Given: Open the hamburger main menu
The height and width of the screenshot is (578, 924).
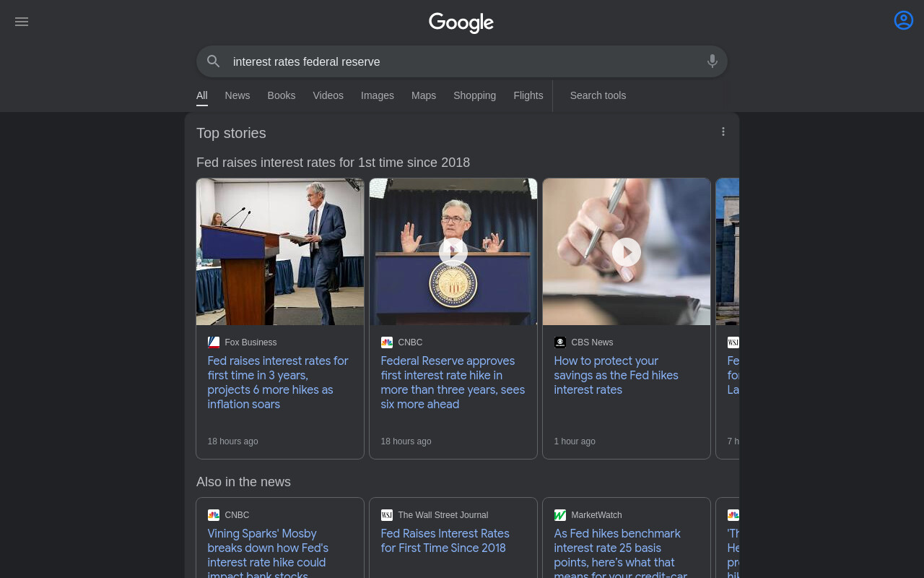Looking at the screenshot, I should [x=22, y=22].
